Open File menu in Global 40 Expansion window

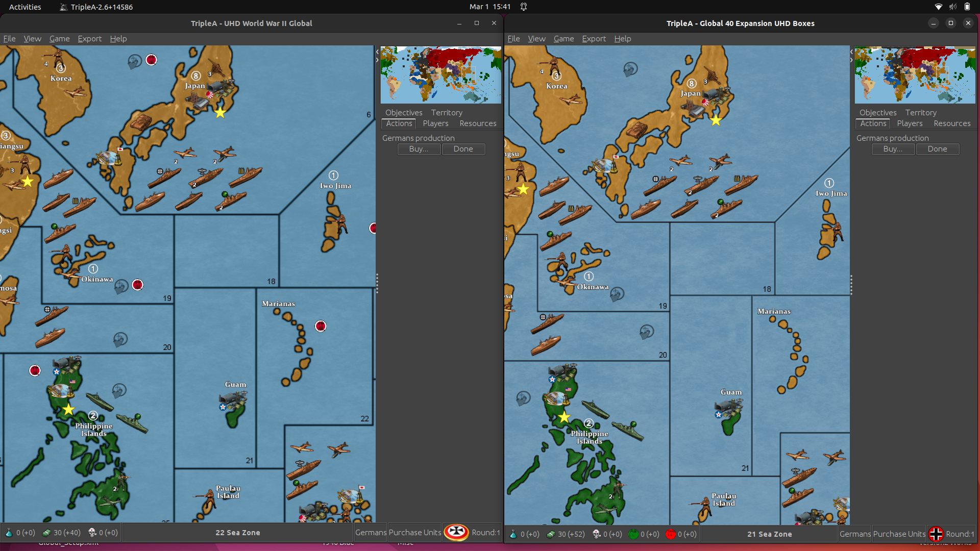pos(513,39)
